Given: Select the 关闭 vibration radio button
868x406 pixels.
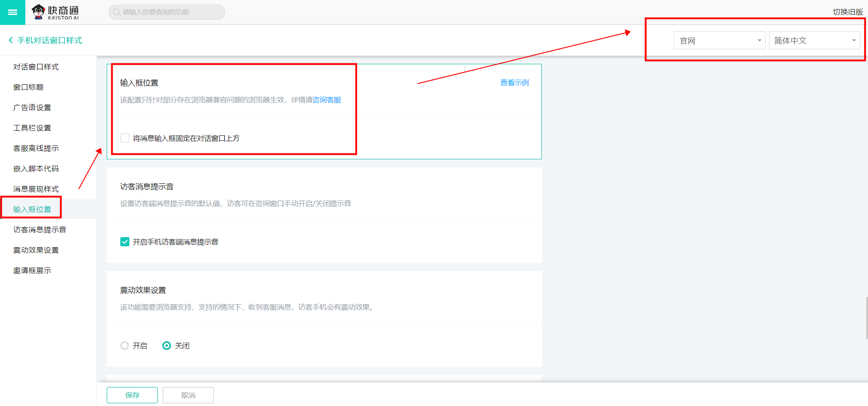Looking at the screenshot, I should [166, 345].
